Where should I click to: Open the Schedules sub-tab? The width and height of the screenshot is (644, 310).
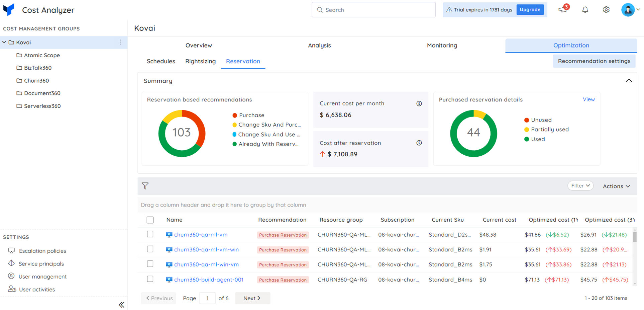click(161, 61)
